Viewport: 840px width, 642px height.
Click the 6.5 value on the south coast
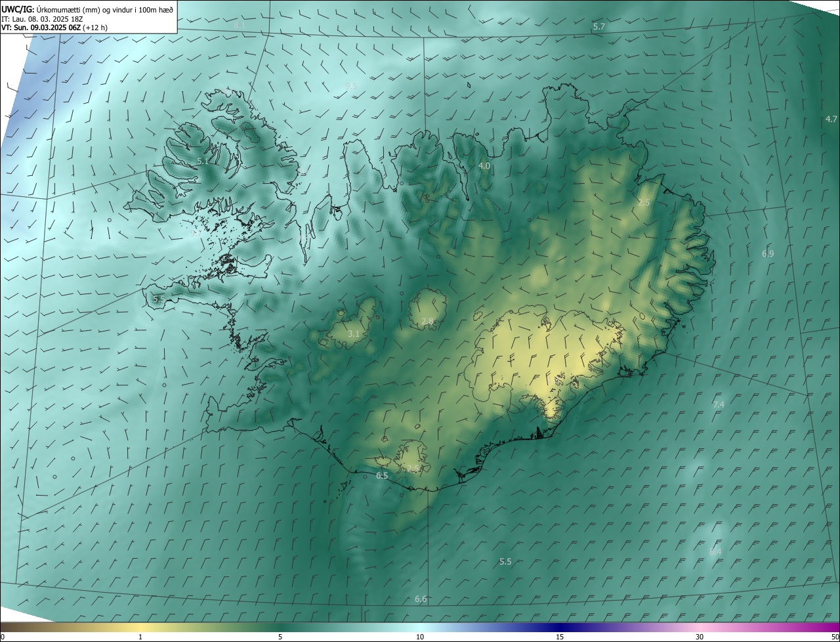click(382, 475)
